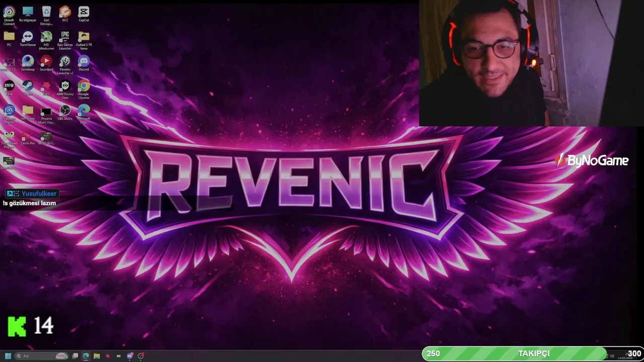Open MSI Afterburner shortcut
The width and height of the screenshot is (644, 362).
[46, 40]
